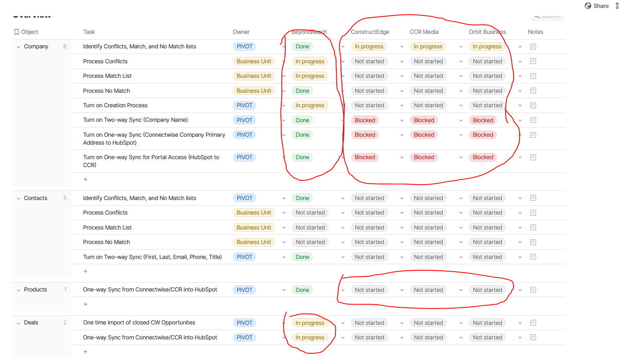Open notes for Contacts Process No Match row
The width and height of the screenshot is (619, 364).
coord(533,242)
